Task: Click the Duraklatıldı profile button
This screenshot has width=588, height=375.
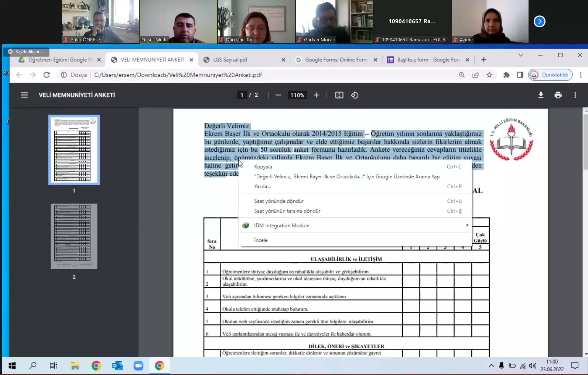Action: pos(550,75)
